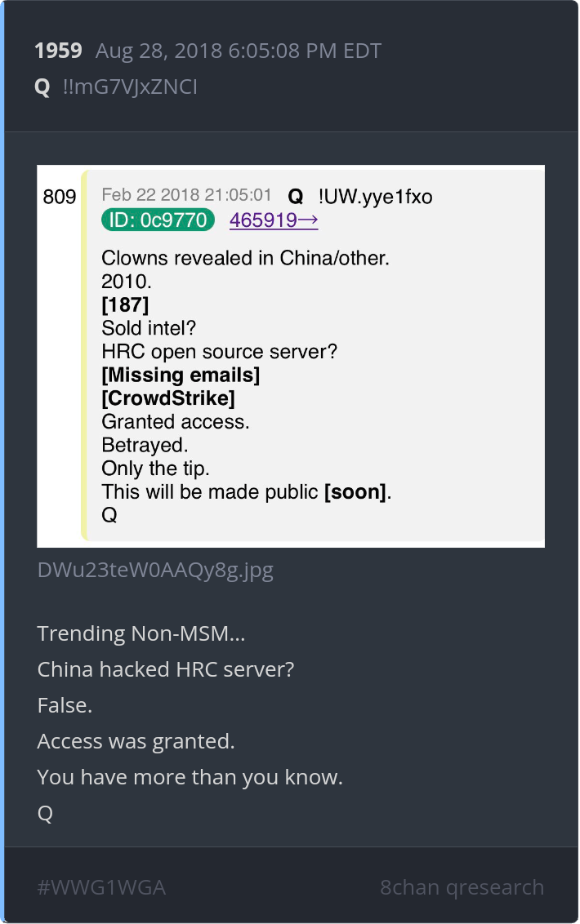
Task: Click the green ID: 0c9770 badge
Action: pyautogui.click(x=158, y=220)
